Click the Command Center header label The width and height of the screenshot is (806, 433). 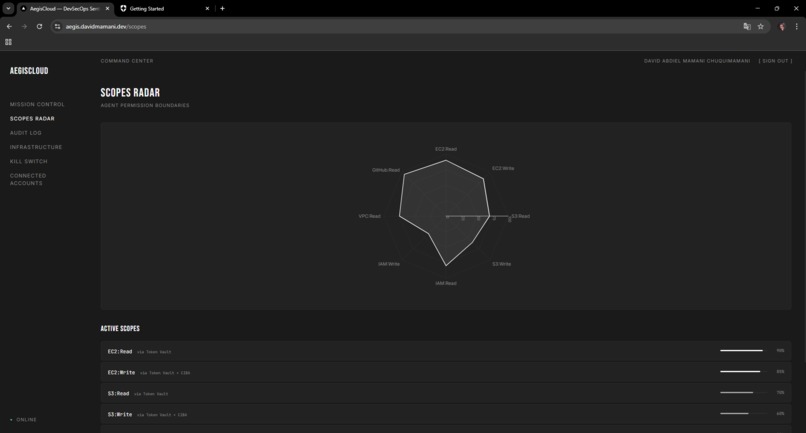(x=127, y=61)
